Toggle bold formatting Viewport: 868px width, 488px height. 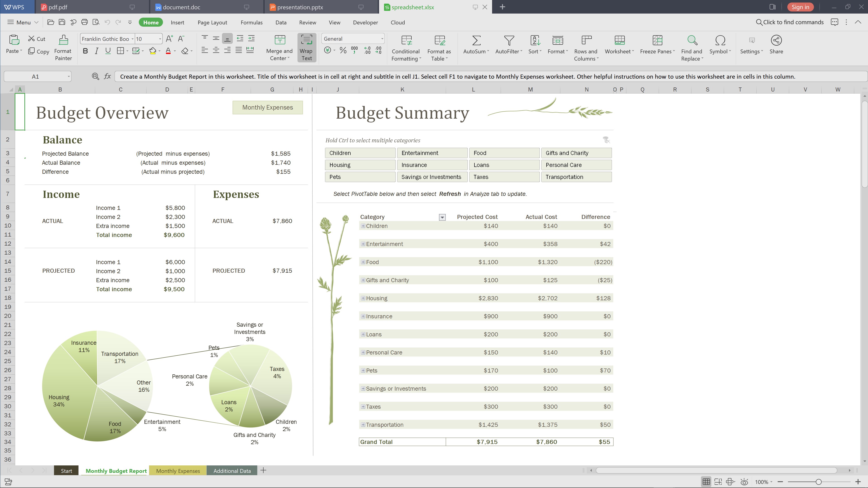(x=85, y=51)
